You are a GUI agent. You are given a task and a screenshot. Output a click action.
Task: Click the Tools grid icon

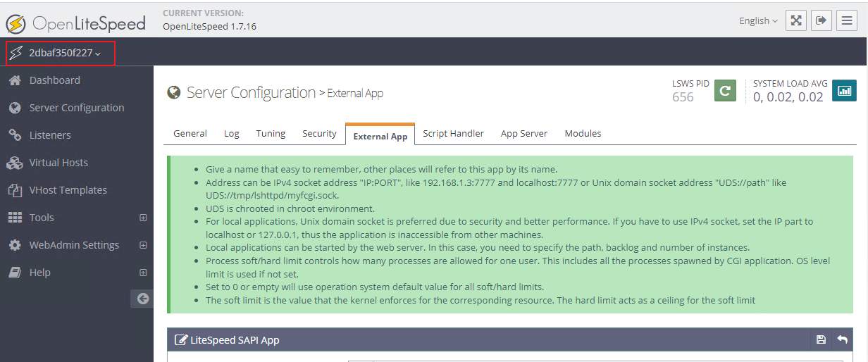[15, 218]
